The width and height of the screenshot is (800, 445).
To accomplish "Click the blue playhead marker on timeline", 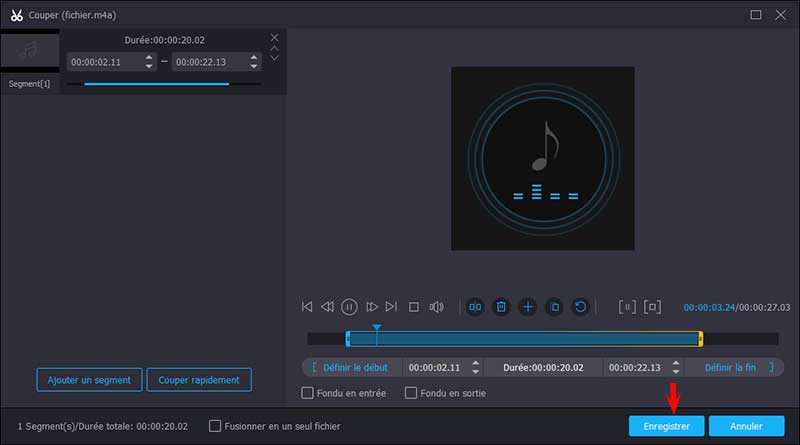I will [376, 328].
